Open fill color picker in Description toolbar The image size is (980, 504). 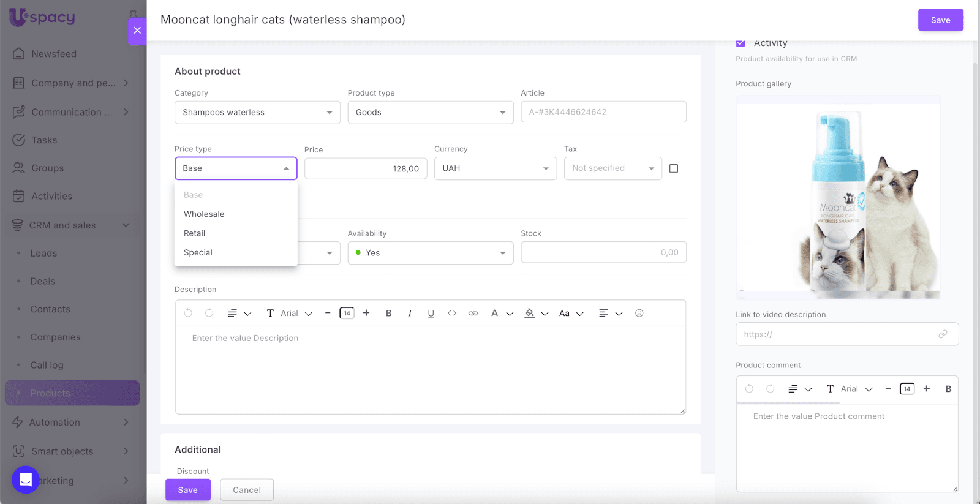tap(530, 313)
